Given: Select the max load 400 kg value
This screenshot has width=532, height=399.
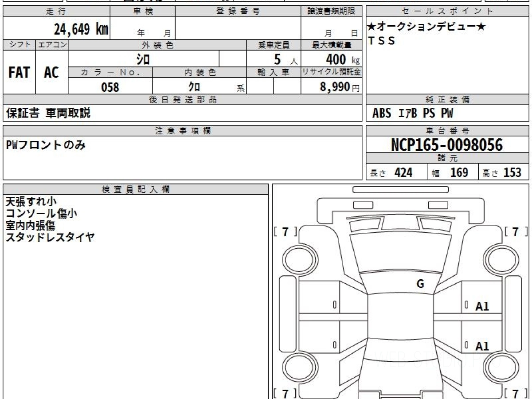Looking at the screenshot, I should pyautogui.click(x=342, y=59).
